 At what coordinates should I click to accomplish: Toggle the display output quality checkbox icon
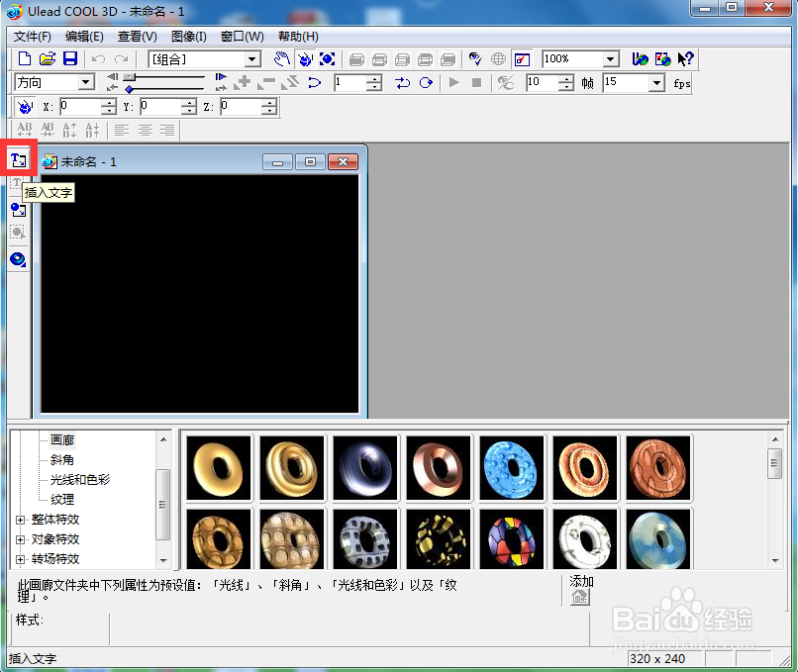tap(522, 59)
